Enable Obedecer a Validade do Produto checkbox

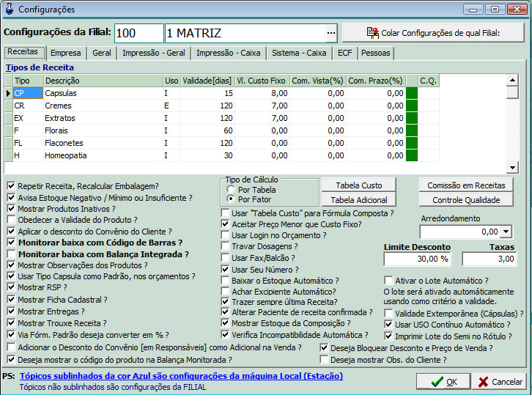pyautogui.click(x=11, y=220)
